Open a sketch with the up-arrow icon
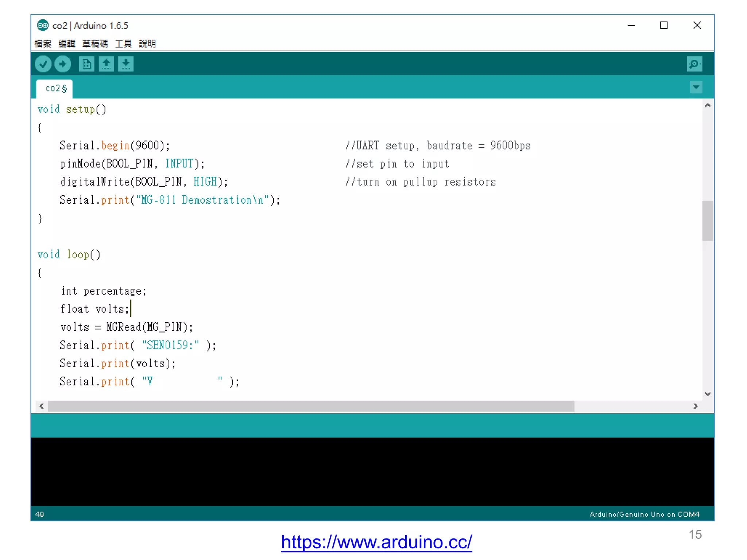This screenshot has width=747, height=560. click(x=106, y=64)
